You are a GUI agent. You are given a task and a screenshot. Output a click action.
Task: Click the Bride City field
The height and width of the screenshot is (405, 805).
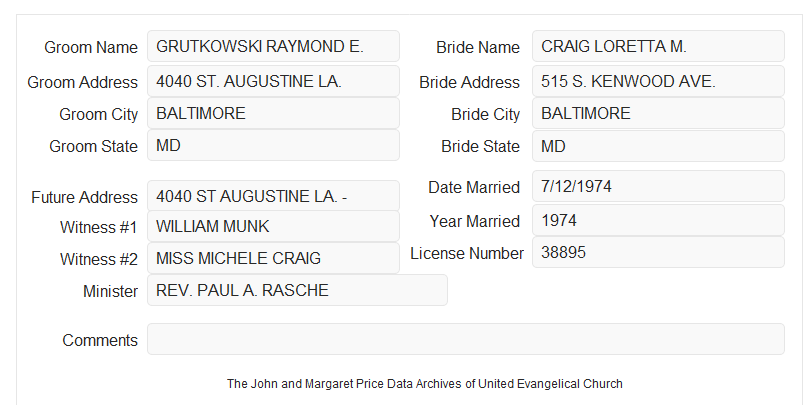pos(658,113)
